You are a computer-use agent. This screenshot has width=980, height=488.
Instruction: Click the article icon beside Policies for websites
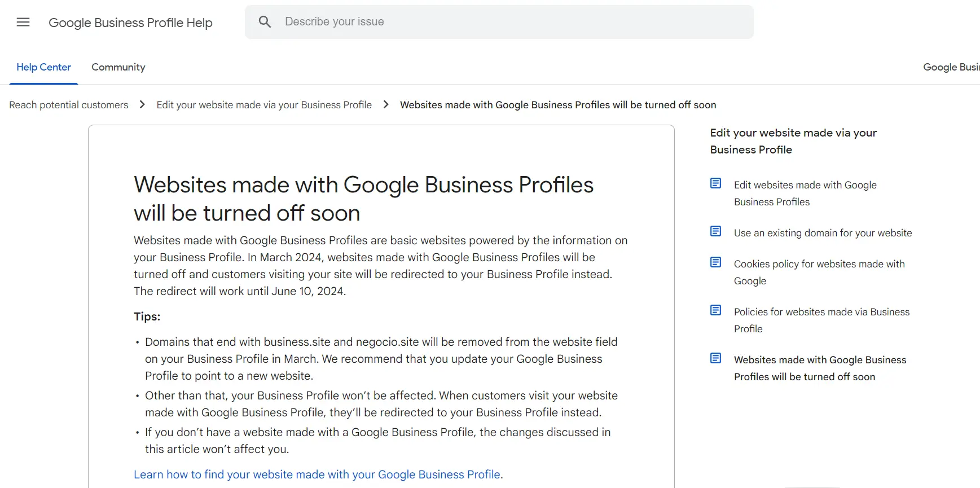click(715, 310)
